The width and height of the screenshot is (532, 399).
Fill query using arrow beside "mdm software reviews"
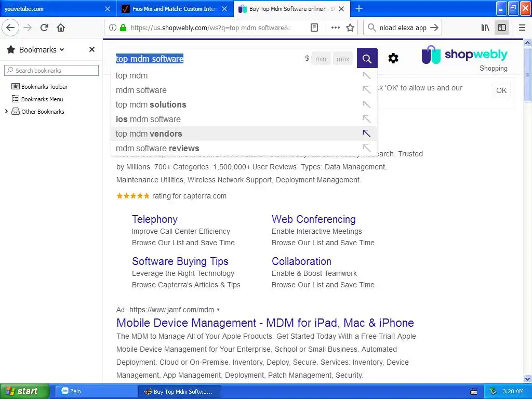366,148
